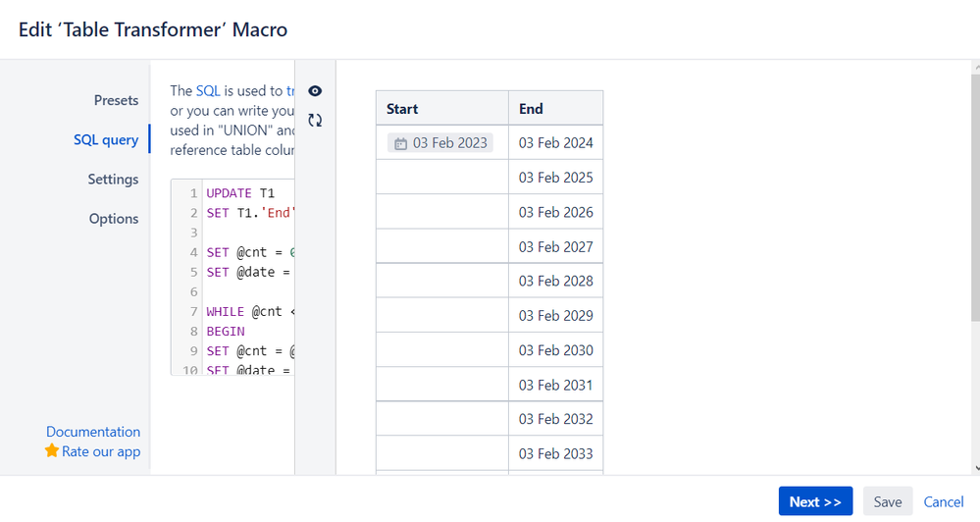Click the BEGIN line in the code editor
This screenshot has height=522, width=980.
point(226,332)
